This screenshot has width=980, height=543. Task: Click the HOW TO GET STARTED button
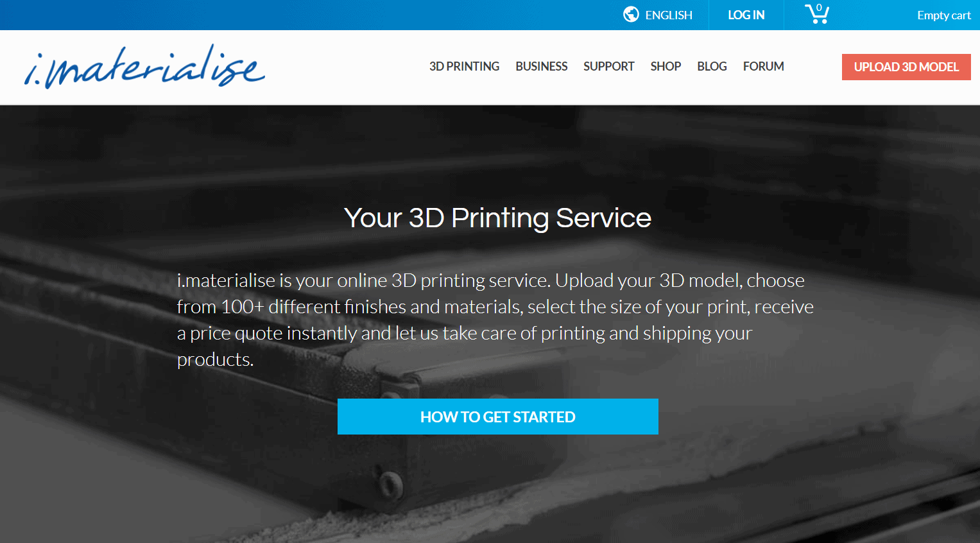[x=498, y=417]
